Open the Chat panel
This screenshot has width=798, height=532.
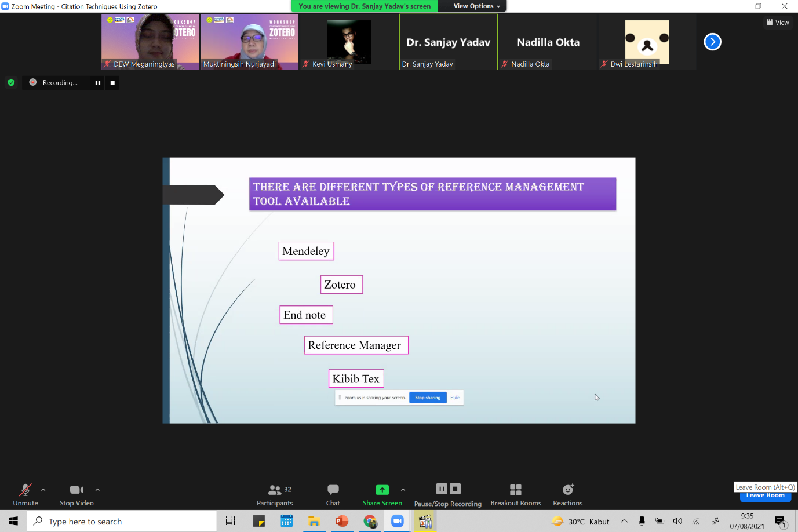[333, 494]
